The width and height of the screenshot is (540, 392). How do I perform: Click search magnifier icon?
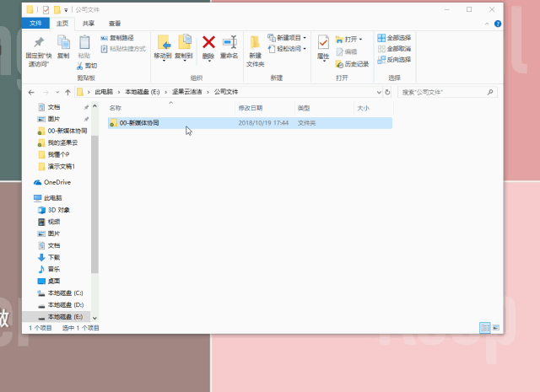(490, 92)
